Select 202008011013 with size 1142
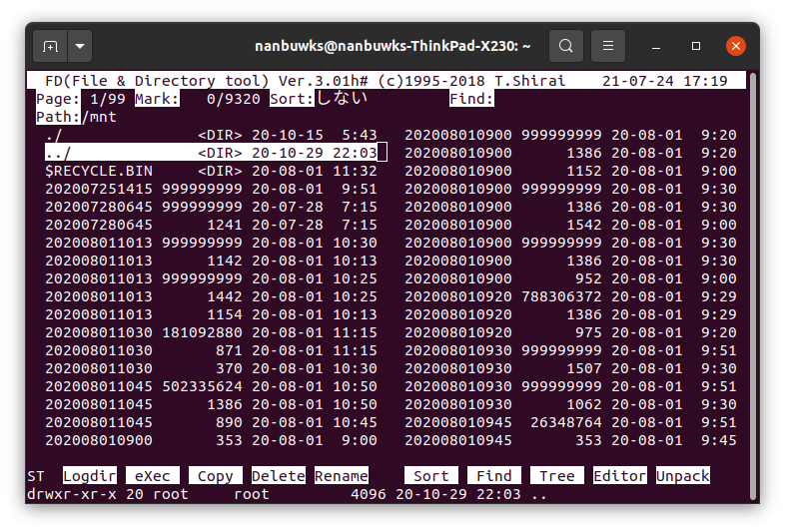 pos(211,261)
